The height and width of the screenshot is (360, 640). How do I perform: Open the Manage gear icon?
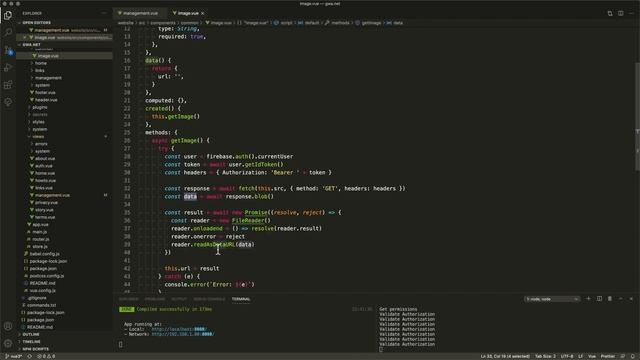[8, 343]
